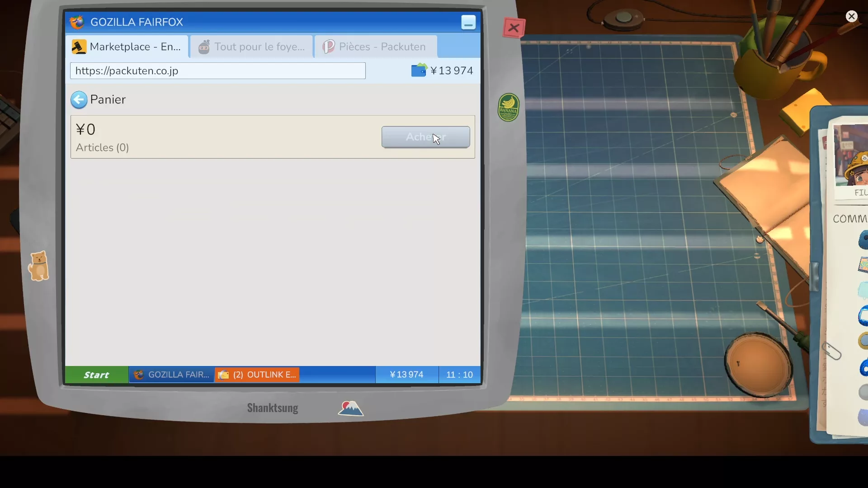
Task: Switch to the Marketplace tab
Action: click(128, 47)
